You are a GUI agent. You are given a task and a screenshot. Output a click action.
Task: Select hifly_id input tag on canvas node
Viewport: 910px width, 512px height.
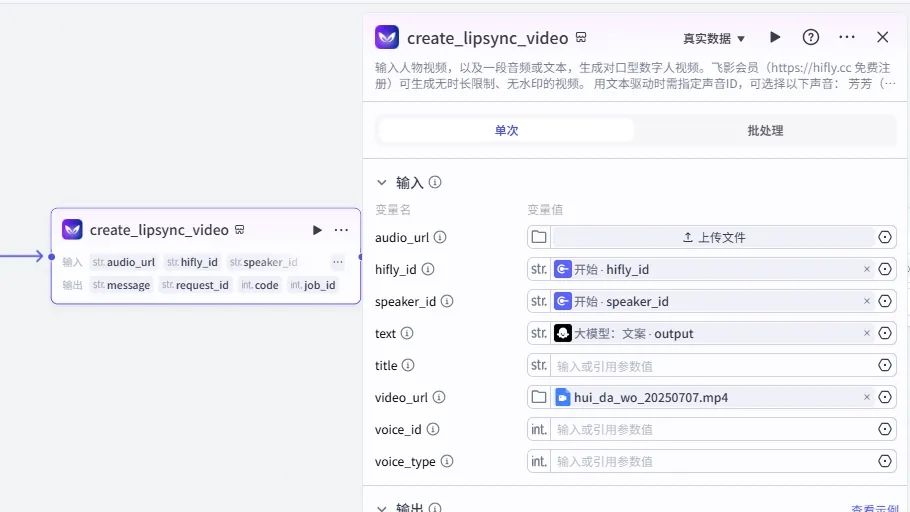point(193,262)
